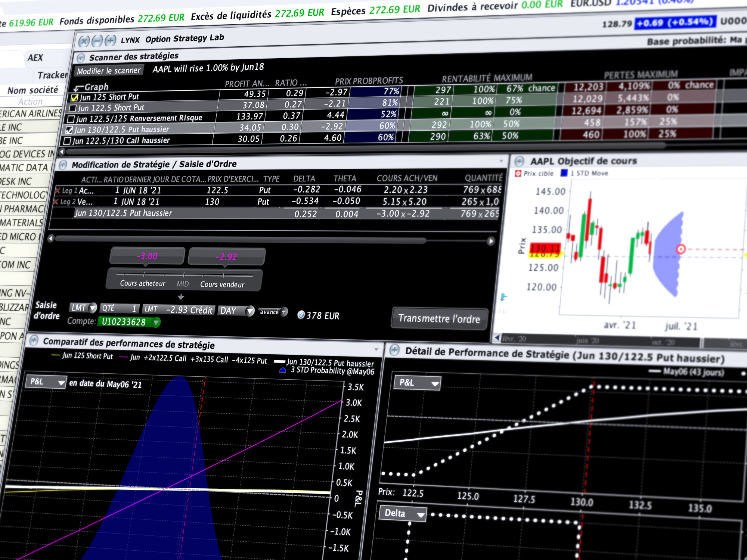
Task: Click the Scanner des stratégies panel icon
Action: [81, 58]
